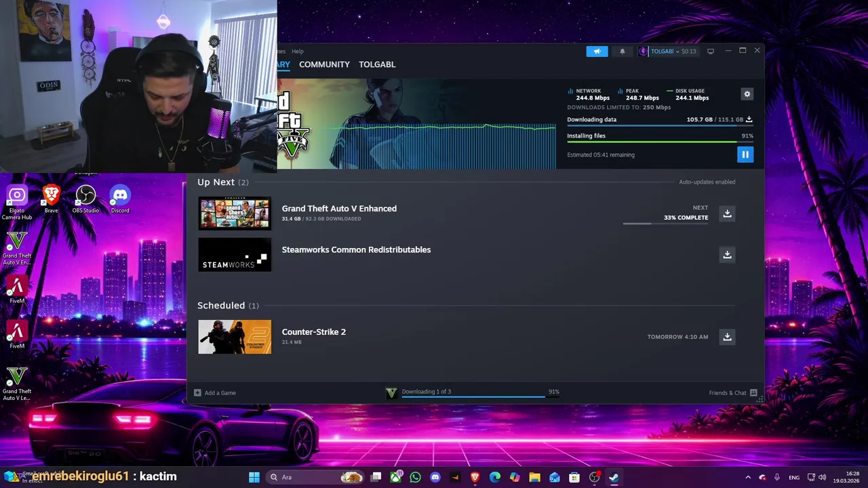This screenshot has width=868, height=488.
Task: Click the Downloading data progress bar
Action: pos(660,126)
